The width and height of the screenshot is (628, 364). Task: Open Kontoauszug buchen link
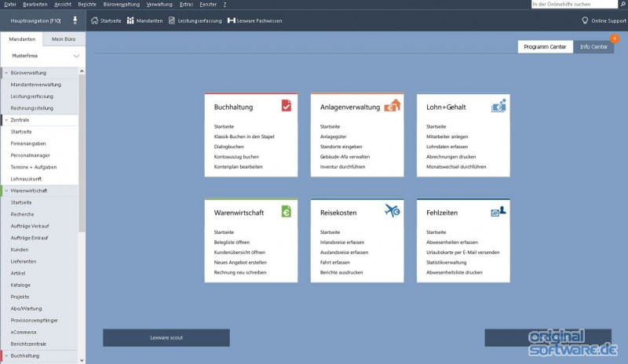[236, 157]
